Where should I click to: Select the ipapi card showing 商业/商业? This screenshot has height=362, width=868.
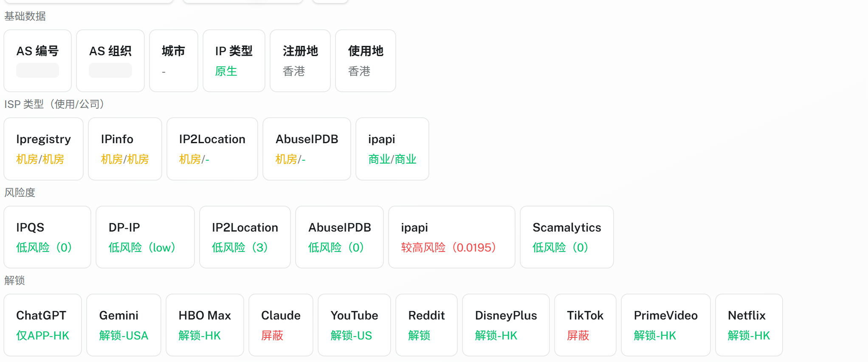pyautogui.click(x=392, y=149)
